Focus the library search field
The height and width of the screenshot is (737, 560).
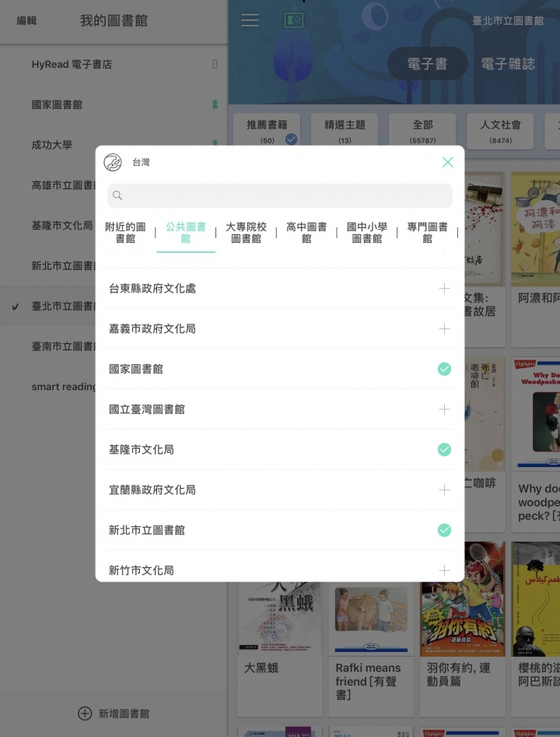[x=280, y=195]
